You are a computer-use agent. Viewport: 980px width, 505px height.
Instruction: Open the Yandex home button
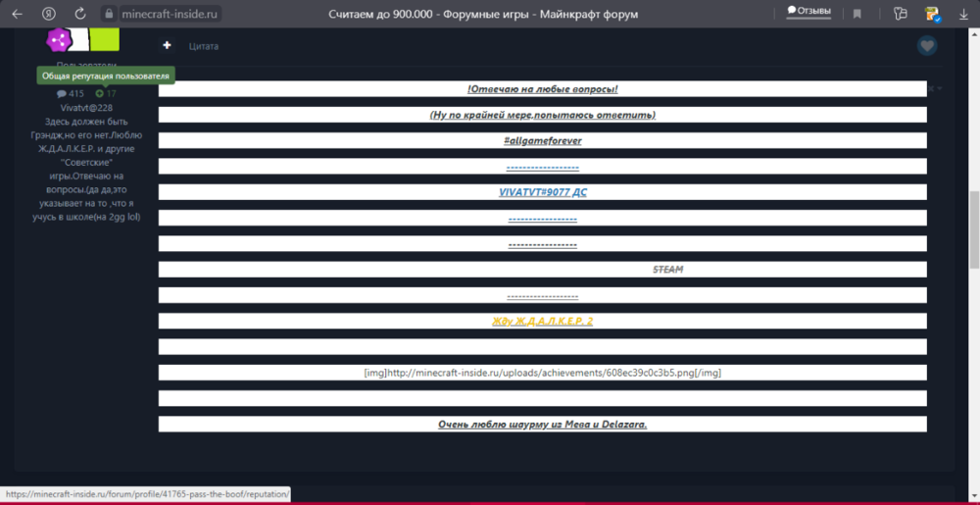[48, 14]
